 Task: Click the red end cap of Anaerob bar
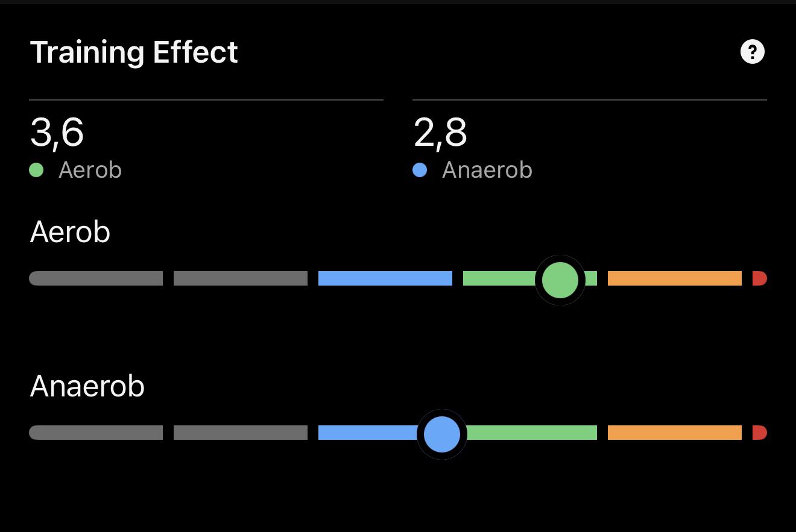(x=760, y=433)
